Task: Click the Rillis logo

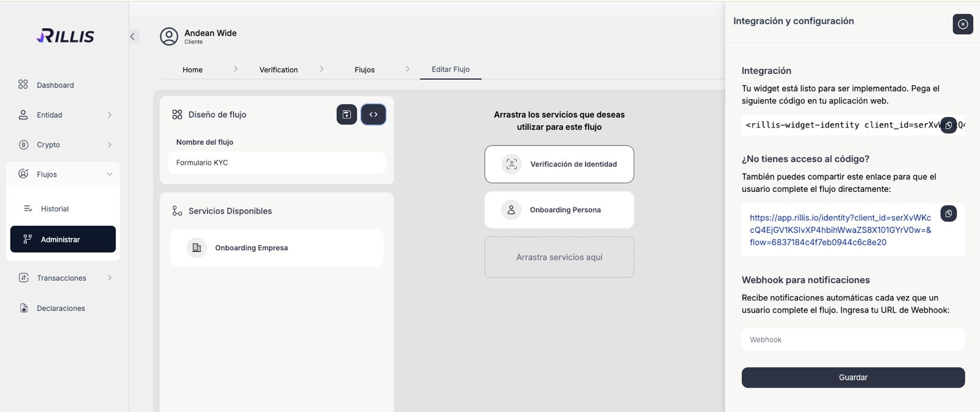Action: (x=65, y=36)
